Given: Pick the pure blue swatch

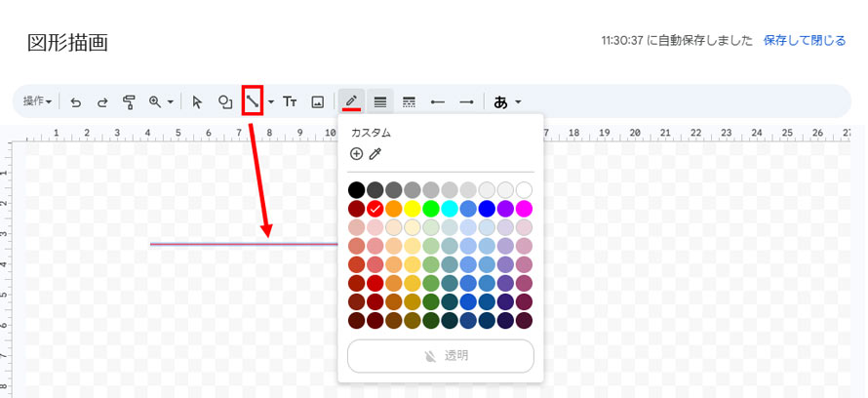Looking at the screenshot, I should pos(487,209).
